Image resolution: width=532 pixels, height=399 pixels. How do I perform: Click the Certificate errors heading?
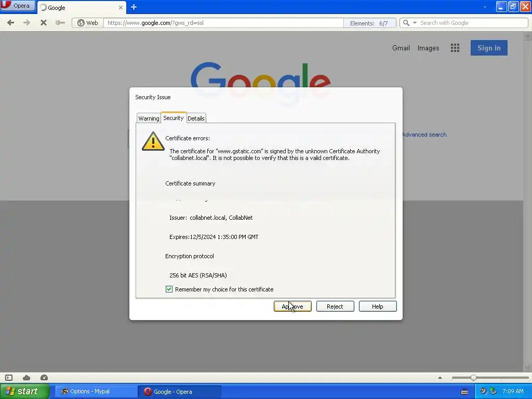coord(188,138)
